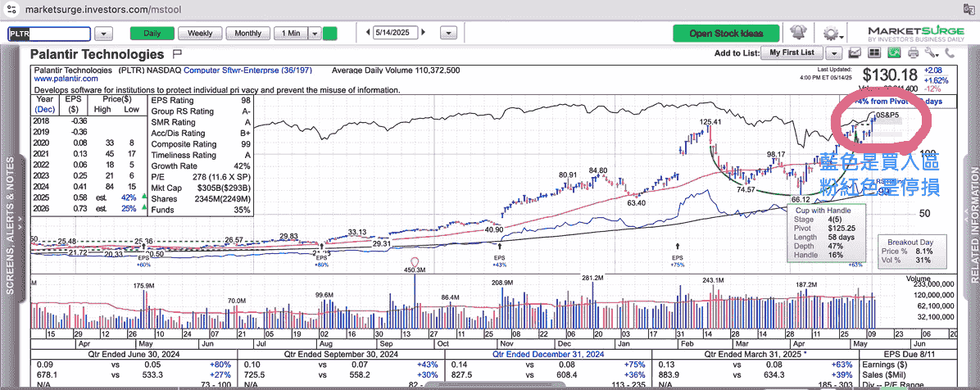Click the green chart snapshot icon
This screenshot has width=980, height=390.
pyautogui.click(x=894, y=53)
